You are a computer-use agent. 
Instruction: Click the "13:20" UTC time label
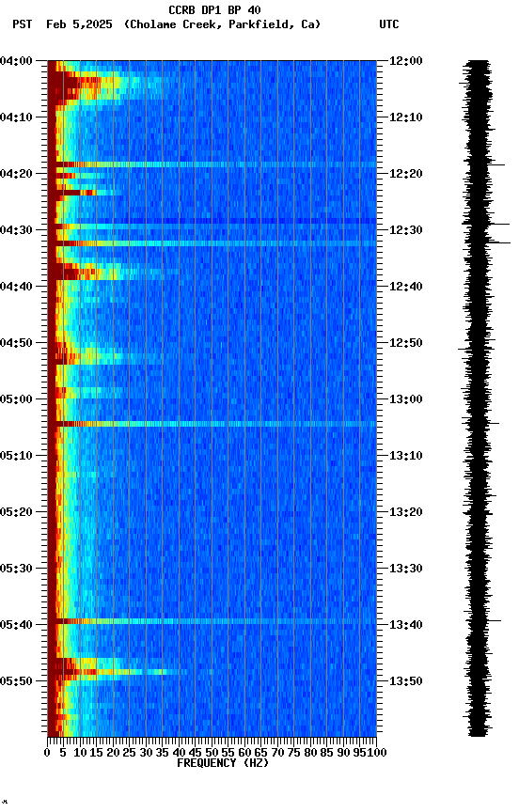click(406, 513)
